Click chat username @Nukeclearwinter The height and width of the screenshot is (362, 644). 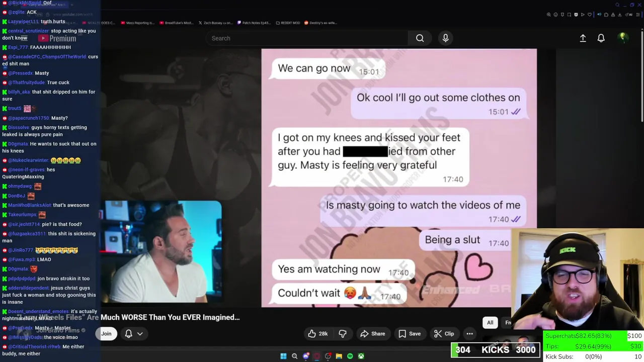[28, 160]
